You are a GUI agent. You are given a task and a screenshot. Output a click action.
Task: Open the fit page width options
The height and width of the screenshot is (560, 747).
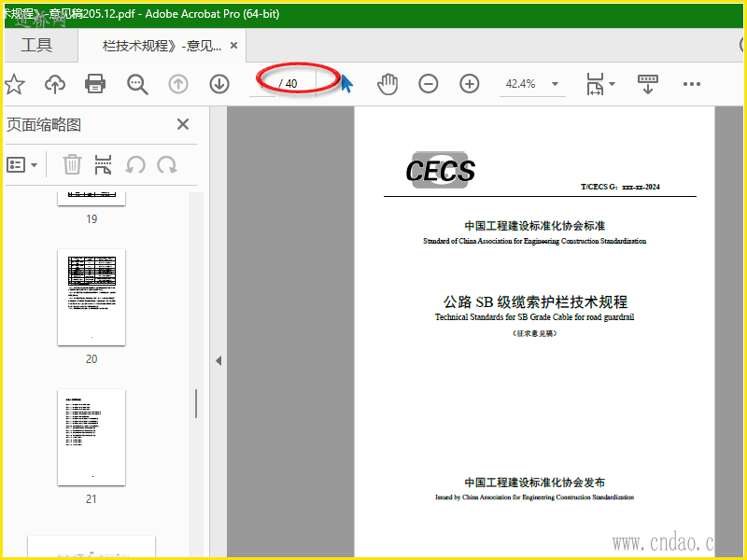[x=599, y=84]
